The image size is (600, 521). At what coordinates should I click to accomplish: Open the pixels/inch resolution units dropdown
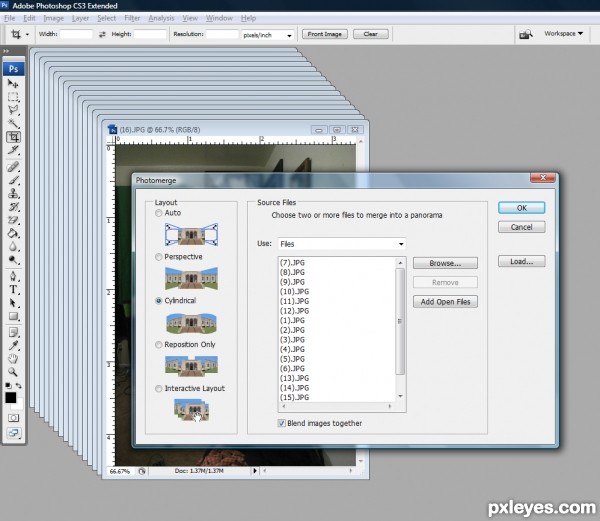(x=268, y=35)
